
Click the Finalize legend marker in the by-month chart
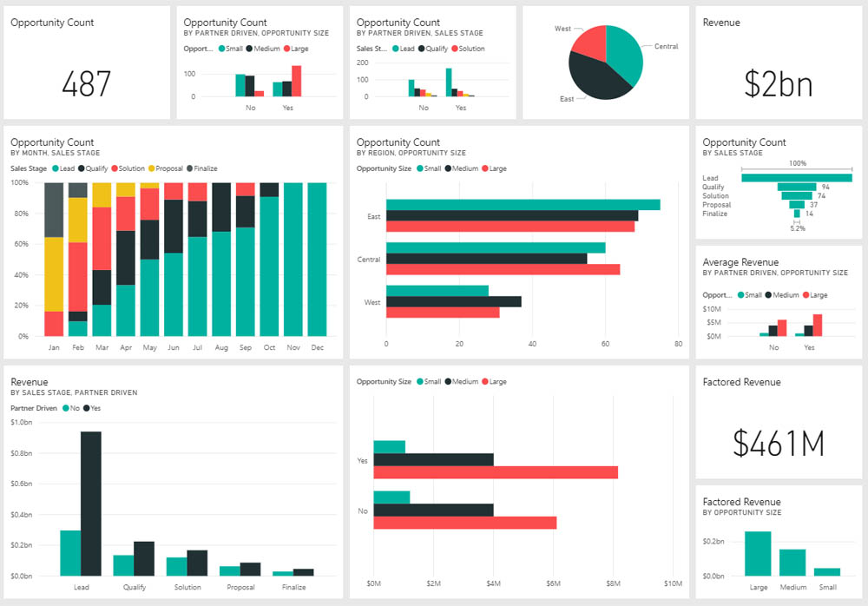click(190, 168)
